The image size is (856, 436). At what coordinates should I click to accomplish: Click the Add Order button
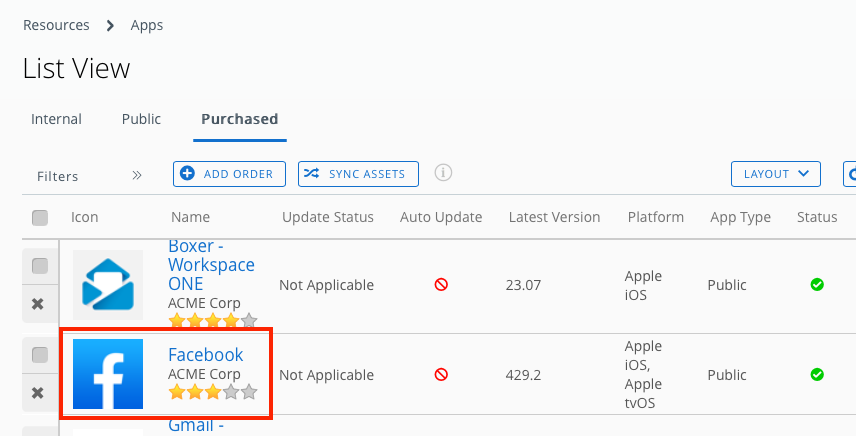229,174
